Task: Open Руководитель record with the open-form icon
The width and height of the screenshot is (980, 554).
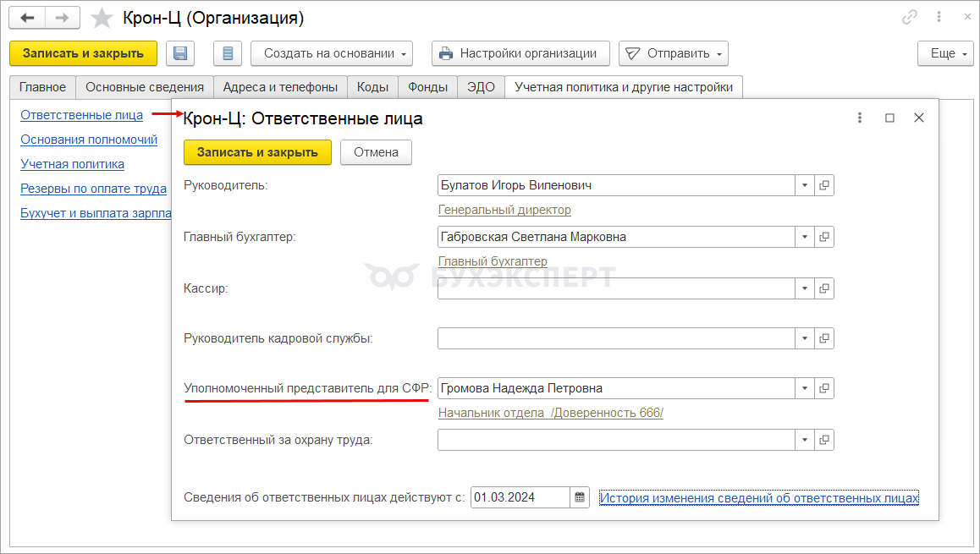Action: [824, 185]
